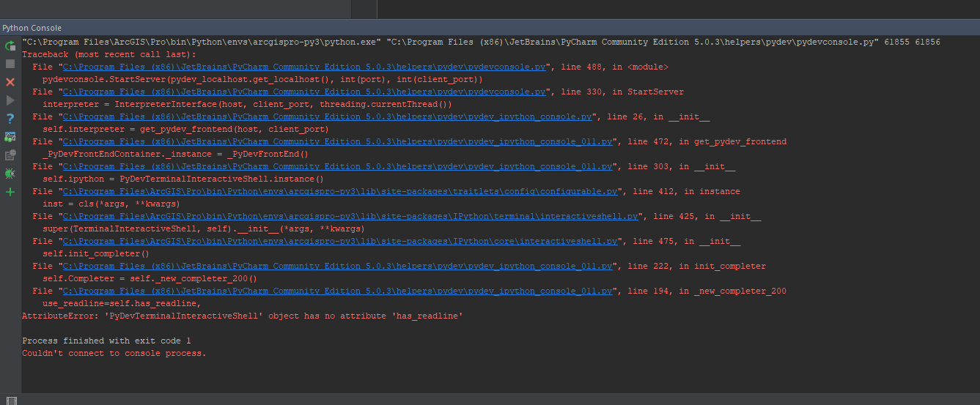Click '_PyDevFrontEndContainer._instance' code line
The width and height of the screenshot is (980, 405).
pos(175,154)
